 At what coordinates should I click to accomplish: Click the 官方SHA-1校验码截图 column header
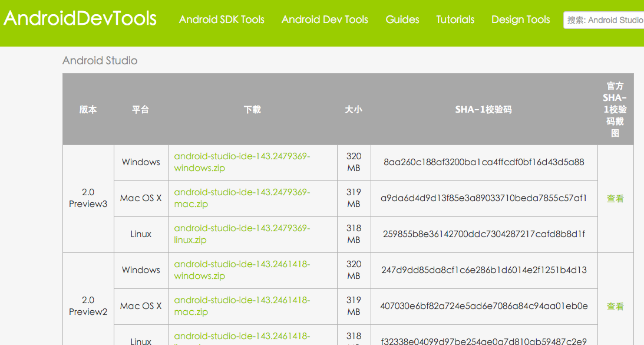click(x=615, y=109)
